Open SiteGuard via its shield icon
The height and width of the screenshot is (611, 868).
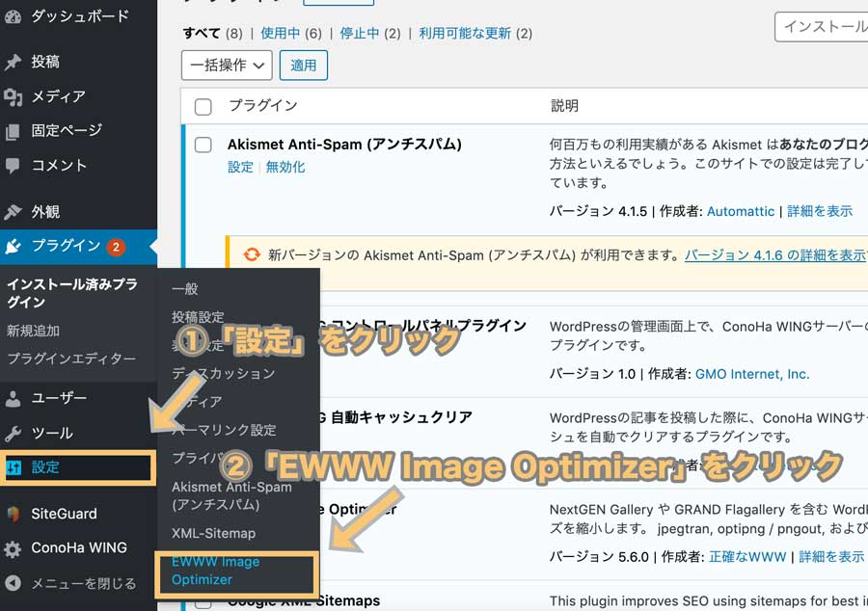pos(14,515)
